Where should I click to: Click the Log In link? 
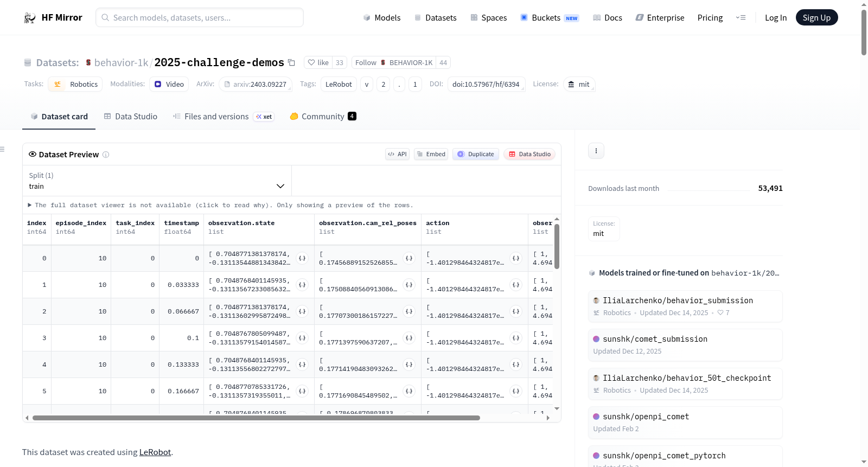click(776, 18)
